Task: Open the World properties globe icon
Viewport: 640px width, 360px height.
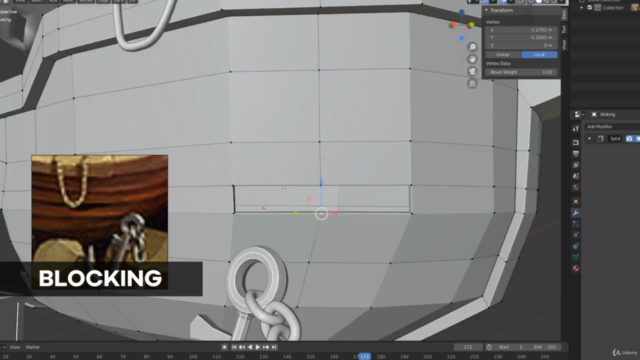Action: coord(576,187)
